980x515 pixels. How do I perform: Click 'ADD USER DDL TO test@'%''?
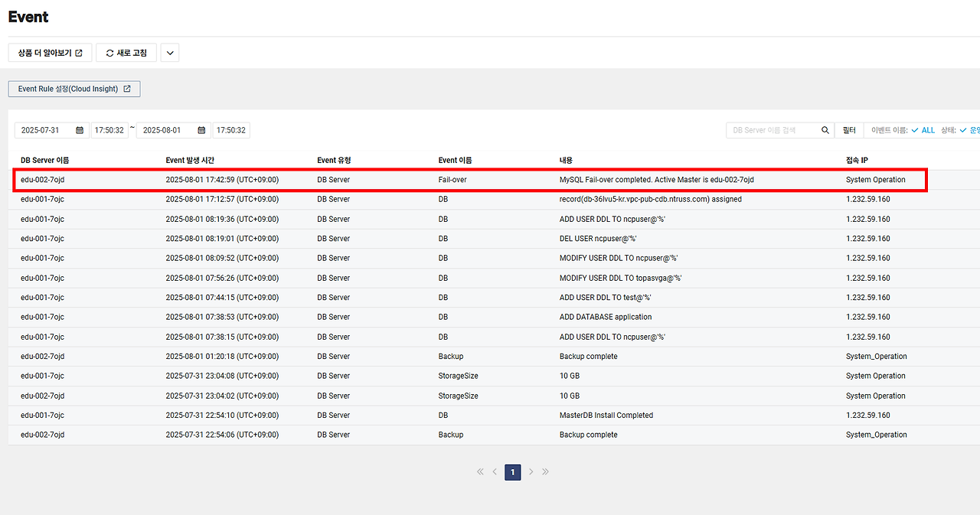[x=606, y=298]
